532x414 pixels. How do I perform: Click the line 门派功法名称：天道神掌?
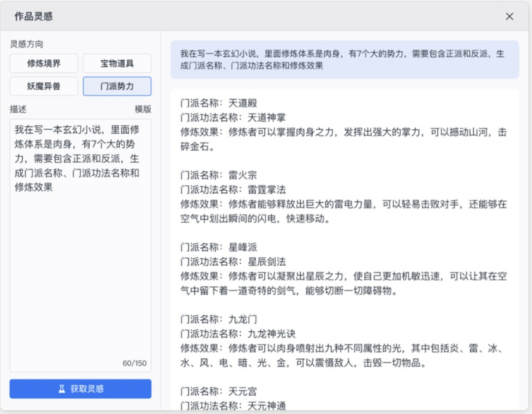(x=233, y=117)
